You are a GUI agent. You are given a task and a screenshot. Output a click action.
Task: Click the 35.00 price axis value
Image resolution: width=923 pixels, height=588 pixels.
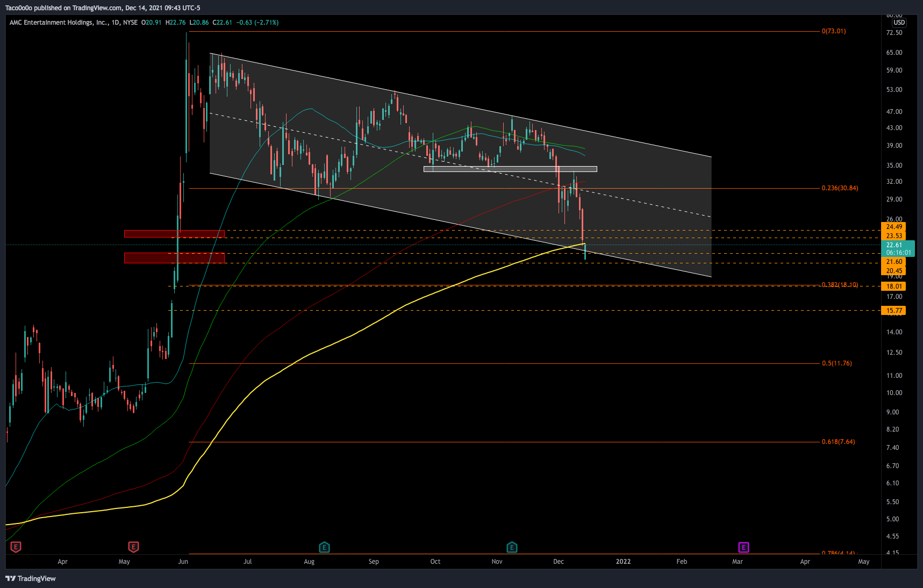tap(894, 166)
